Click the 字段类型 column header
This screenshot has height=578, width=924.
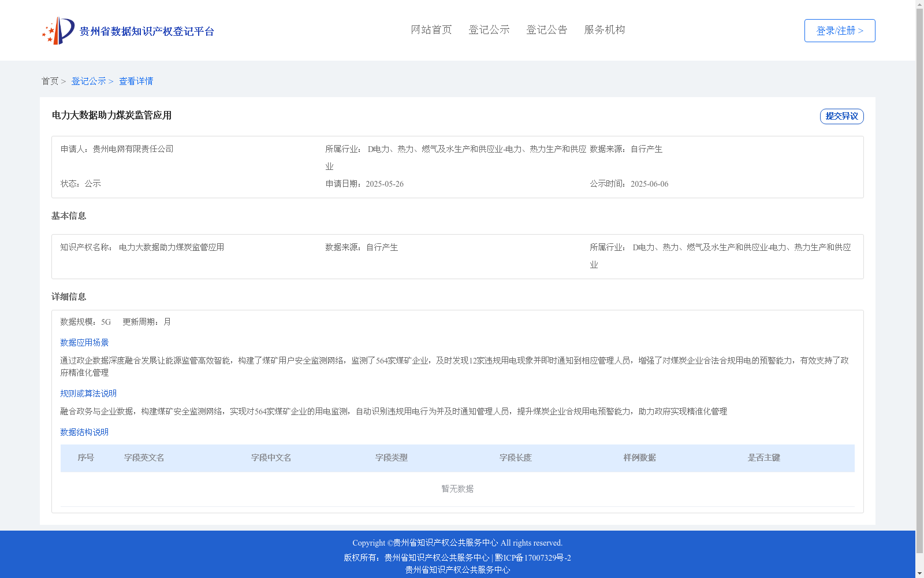click(391, 458)
